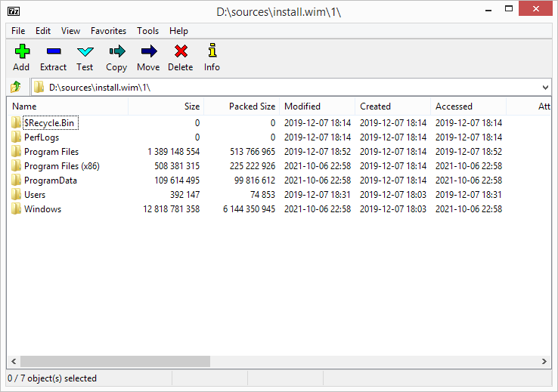Select the Program Files (x86) name
Viewport: 558px width, 392px height.
(62, 166)
